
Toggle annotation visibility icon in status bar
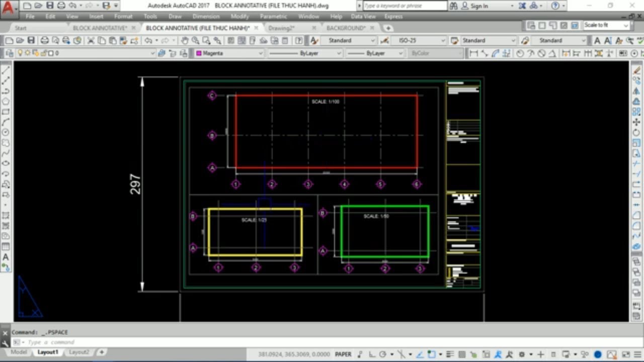(498, 354)
